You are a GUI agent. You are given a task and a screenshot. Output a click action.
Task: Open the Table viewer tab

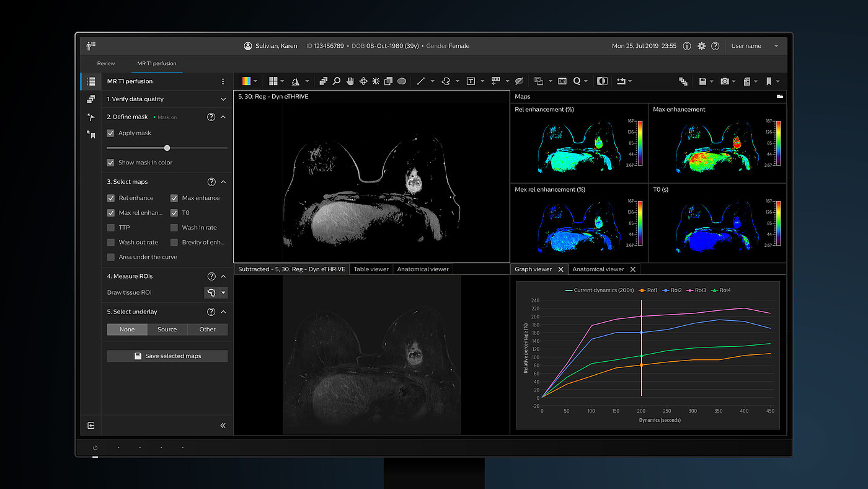[x=371, y=269]
